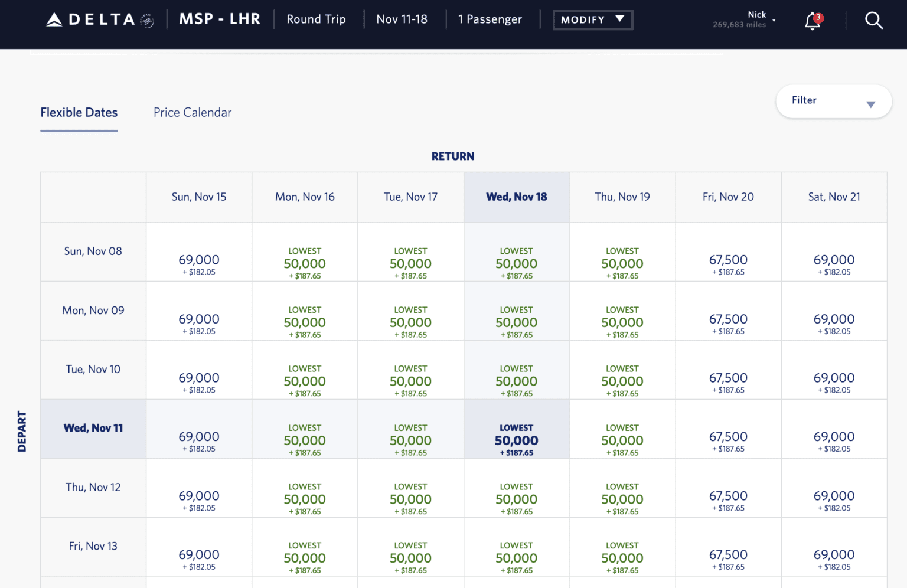Image resolution: width=907 pixels, height=588 pixels.
Task: Click the Wed, Nov 18 return column header
Action: click(x=516, y=197)
